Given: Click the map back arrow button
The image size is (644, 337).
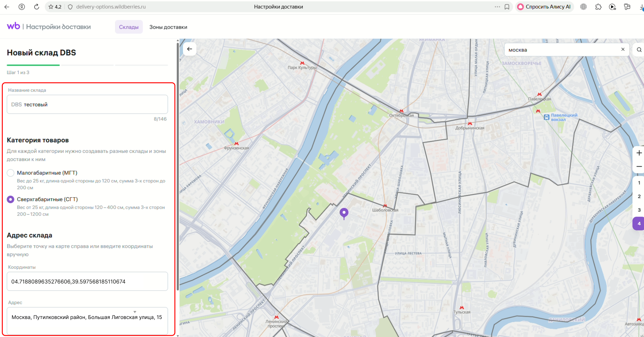Looking at the screenshot, I should tap(190, 49).
